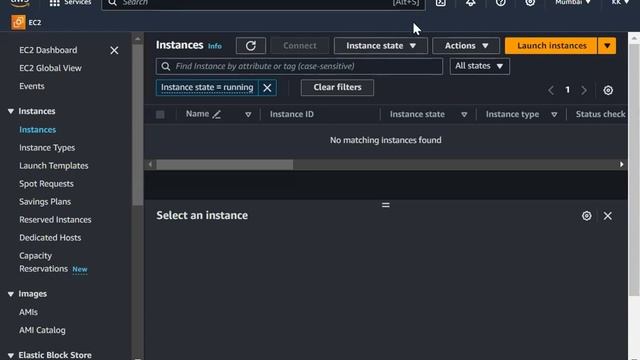Open the top bar settings gear
This screenshot has width=640, height=360.
pos(530,3)
